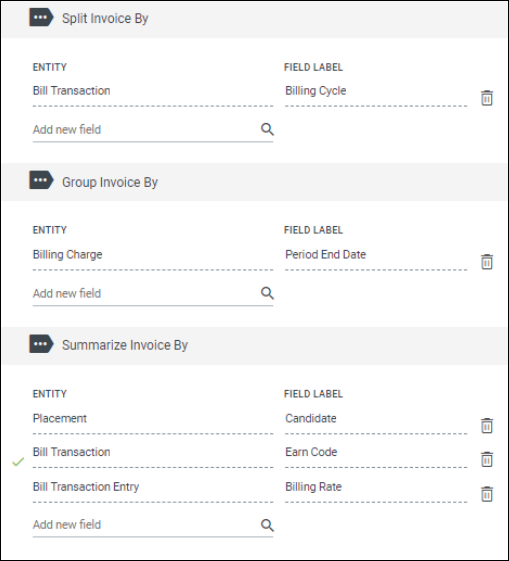This screenshot has height=561, width=509.
Task: Remove the Candidate summarize field
Action: [x=486, y=425]
